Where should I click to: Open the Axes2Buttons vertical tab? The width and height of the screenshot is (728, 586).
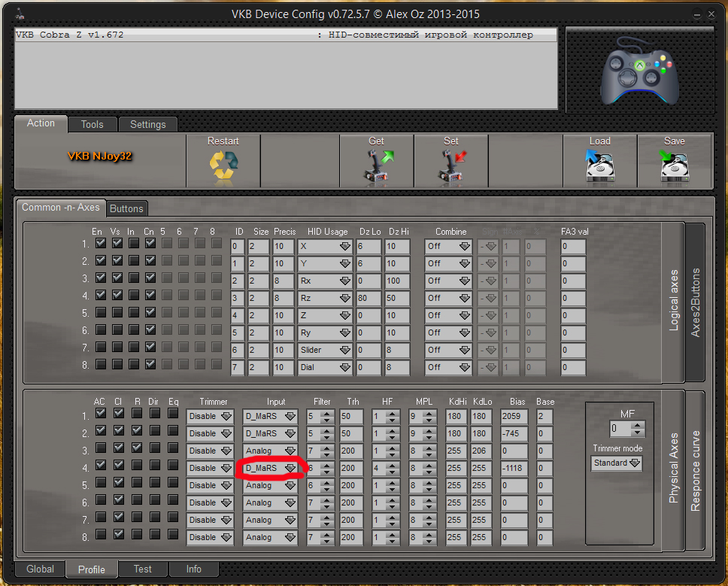pos(695,302)
